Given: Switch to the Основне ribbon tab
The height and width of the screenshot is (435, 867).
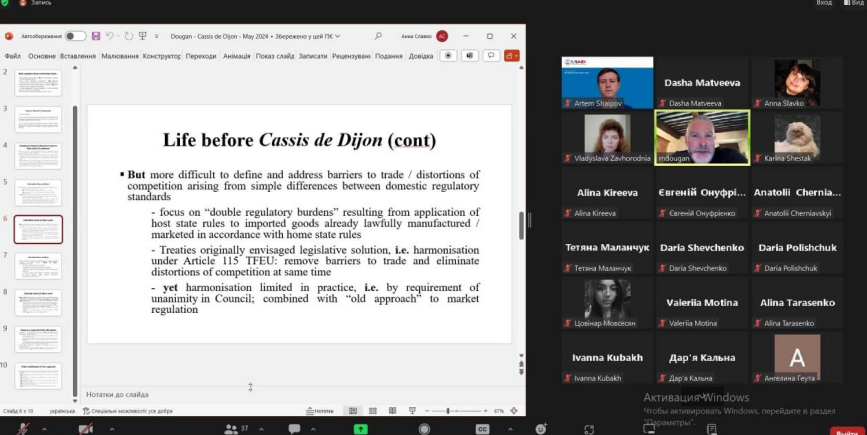Looking at the screenshot, I should [42, 56].
